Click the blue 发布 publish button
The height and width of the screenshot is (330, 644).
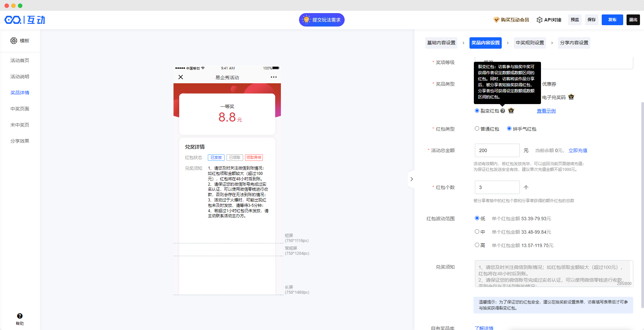tap(612, 20)
